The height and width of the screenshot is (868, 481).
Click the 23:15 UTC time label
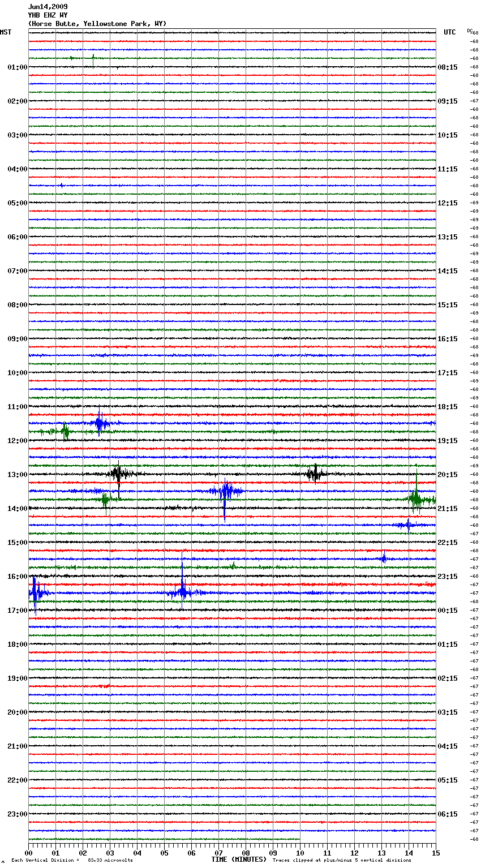448,577
